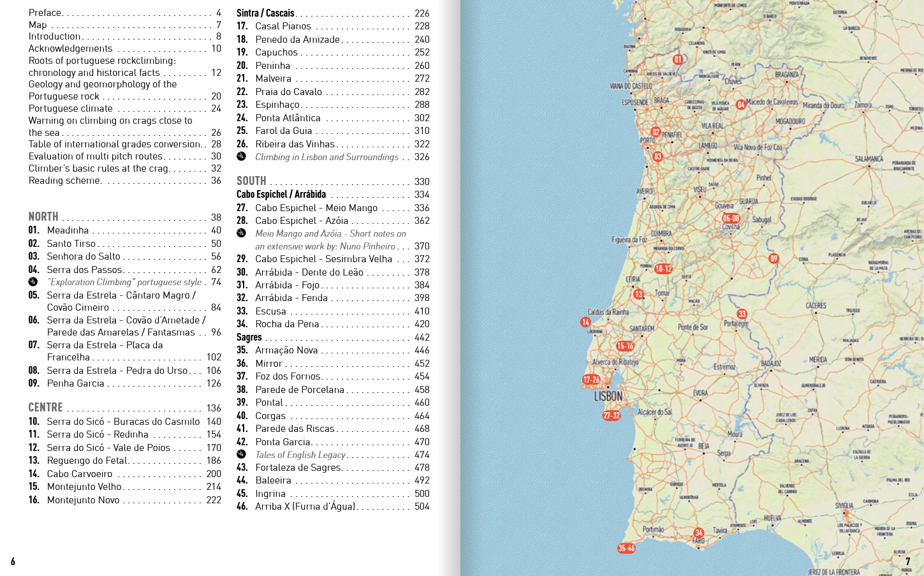Open the NORTH section heading
Screen dimensions: 924x576
[x=43, y=217]
